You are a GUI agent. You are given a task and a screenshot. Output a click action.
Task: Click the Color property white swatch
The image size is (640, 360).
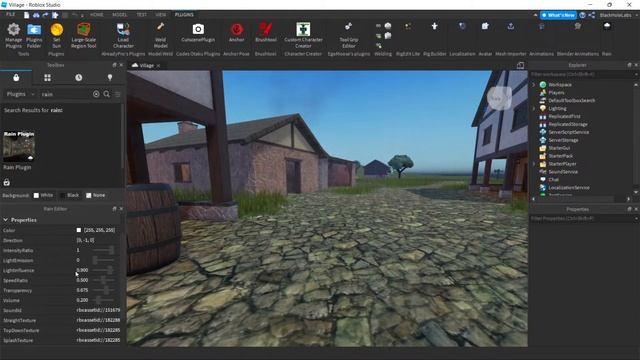[79, 231]
